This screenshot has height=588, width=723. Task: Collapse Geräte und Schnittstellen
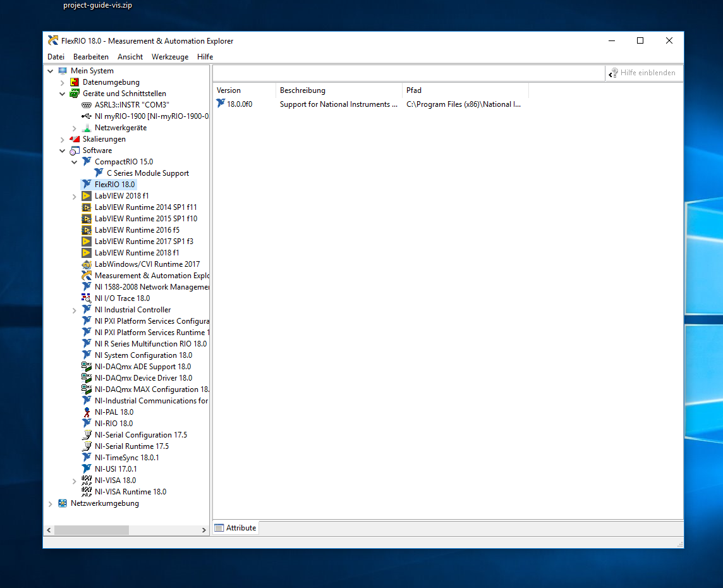click(62, 94)
